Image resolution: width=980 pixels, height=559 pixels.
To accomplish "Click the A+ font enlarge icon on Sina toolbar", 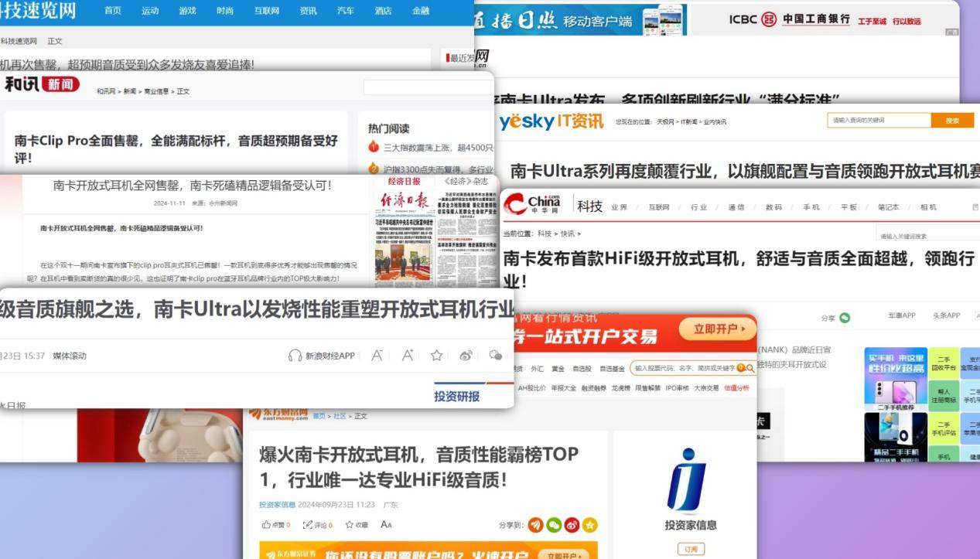I will click(x=408, y=355).
